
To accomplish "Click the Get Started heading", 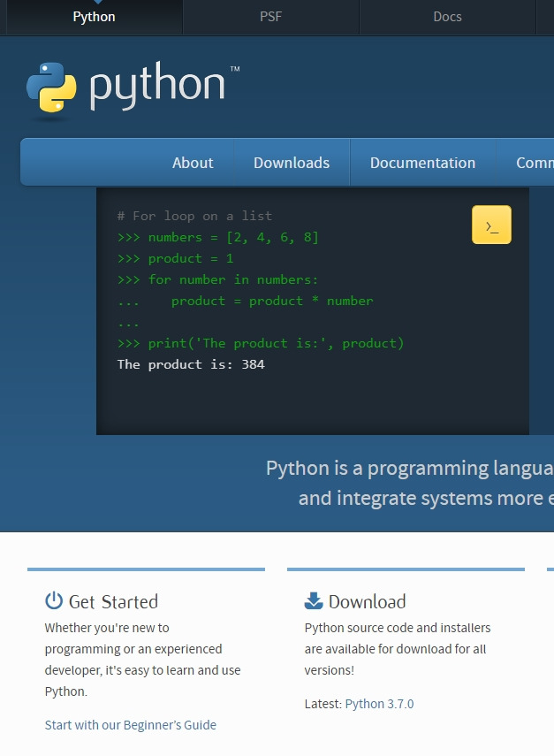I will coord(113,602).
